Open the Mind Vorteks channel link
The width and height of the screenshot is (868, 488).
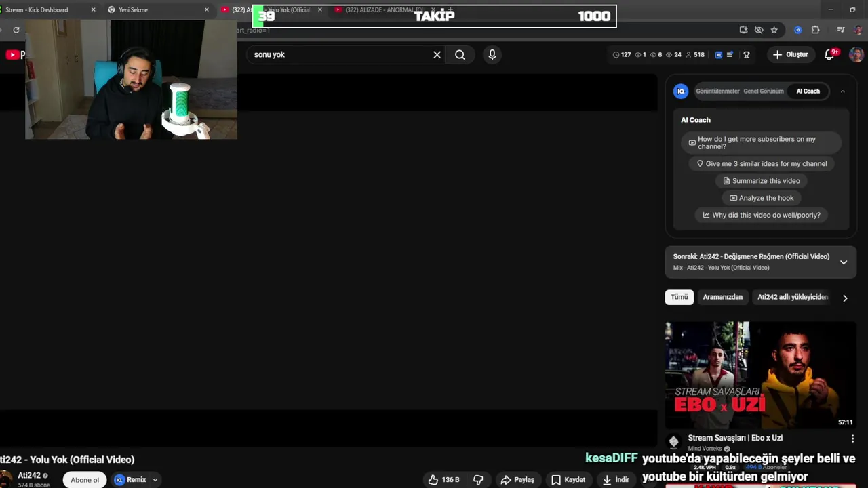click(705, 449)
